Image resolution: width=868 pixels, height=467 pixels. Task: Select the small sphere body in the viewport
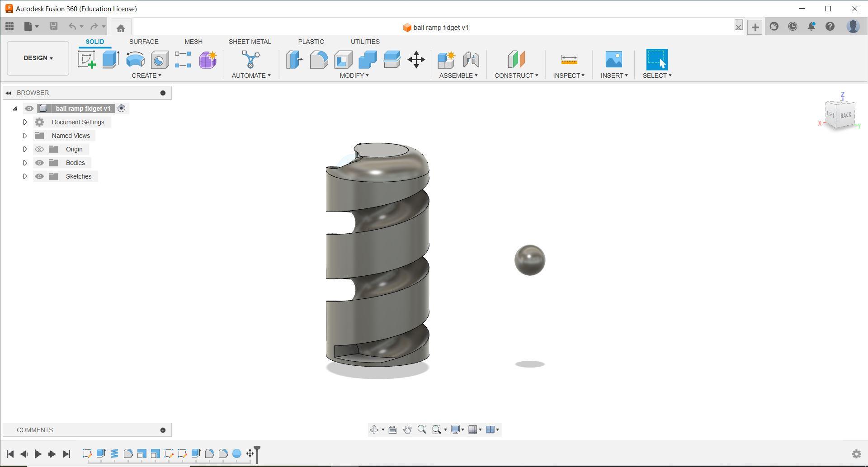click(530, 260)
